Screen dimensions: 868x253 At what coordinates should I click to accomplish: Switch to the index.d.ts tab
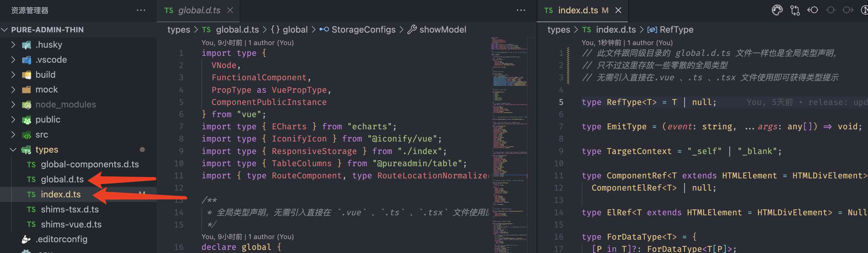(578, 10)
